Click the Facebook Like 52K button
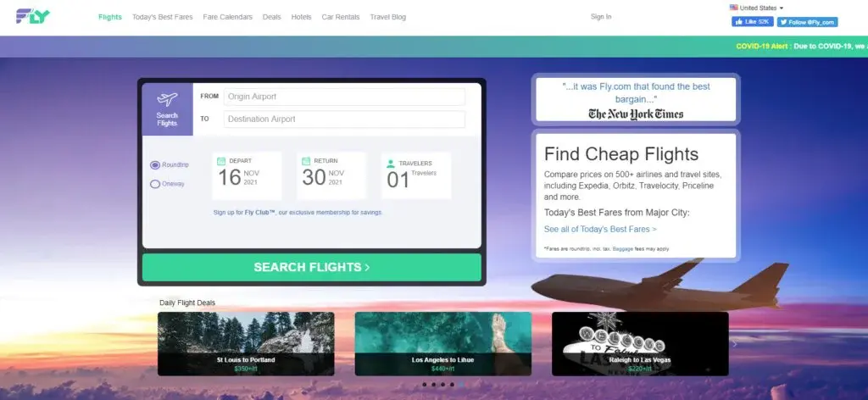 click(753, 21)
